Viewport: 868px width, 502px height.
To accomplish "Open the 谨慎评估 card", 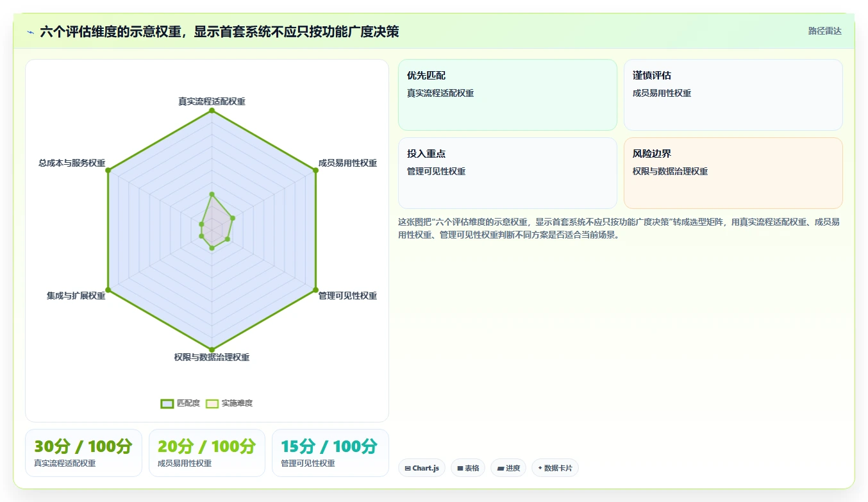I will click(x=733, y=95).
